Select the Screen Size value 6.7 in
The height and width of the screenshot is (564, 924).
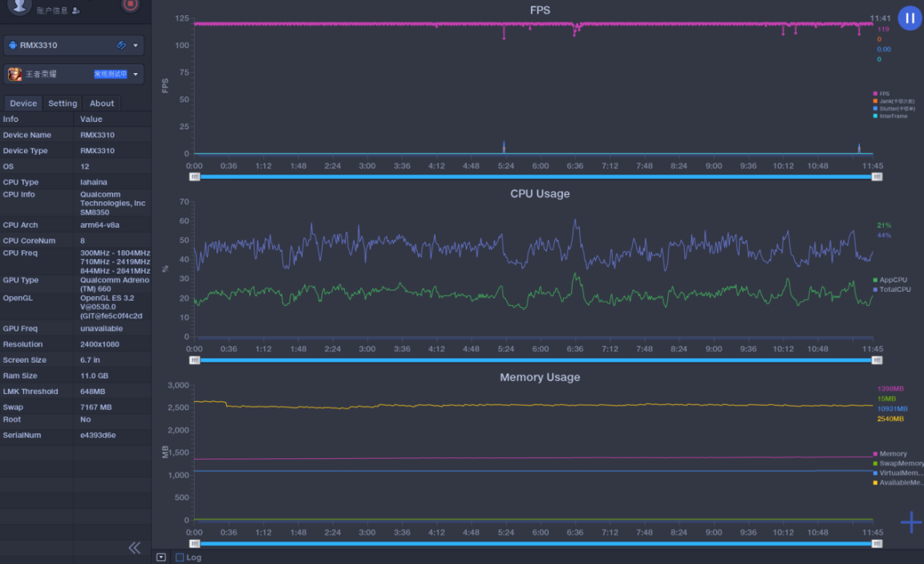[x=90, y=360]
